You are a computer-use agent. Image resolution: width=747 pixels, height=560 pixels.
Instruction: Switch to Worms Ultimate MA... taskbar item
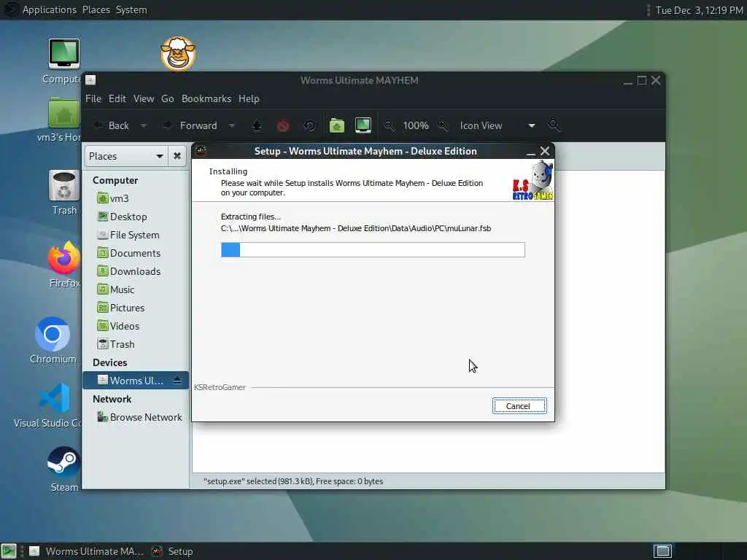(x=86, y=551)
